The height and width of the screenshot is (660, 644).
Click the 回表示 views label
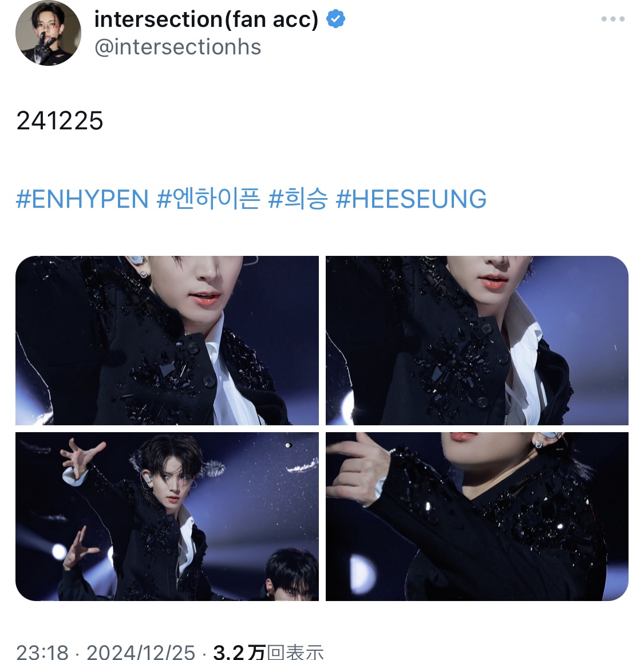point(295,652)
